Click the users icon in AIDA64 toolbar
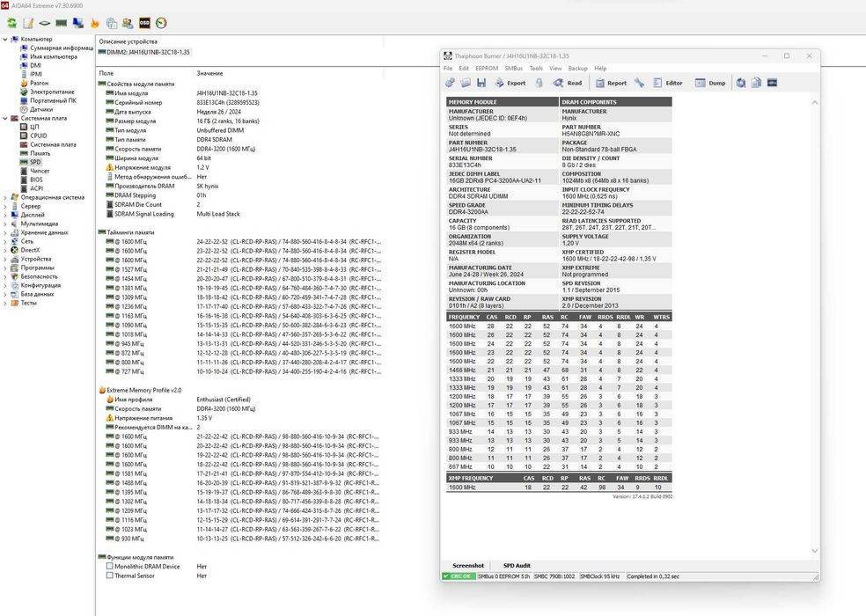Image resolution: width=866 pixels, height=616 pixels. (128, 23)
